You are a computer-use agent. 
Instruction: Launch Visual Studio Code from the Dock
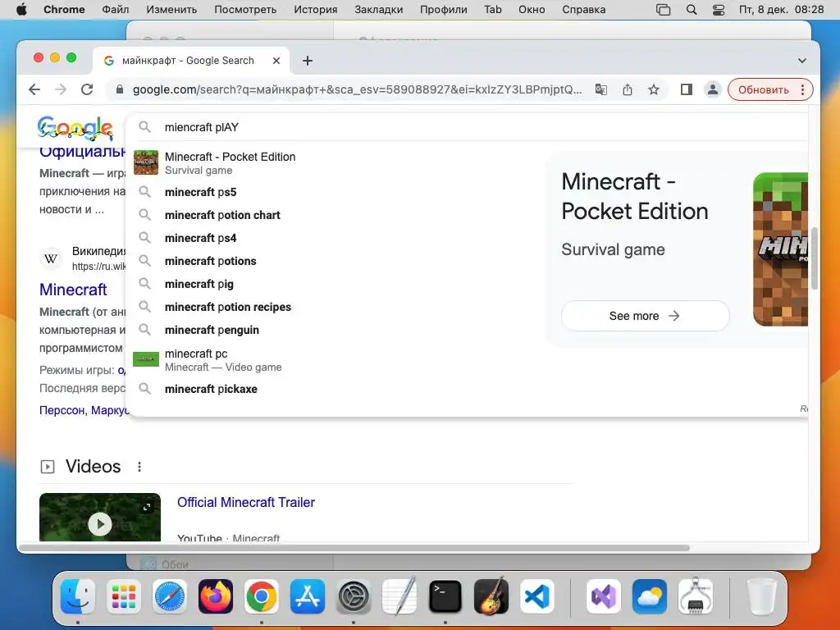coord(537,596)
